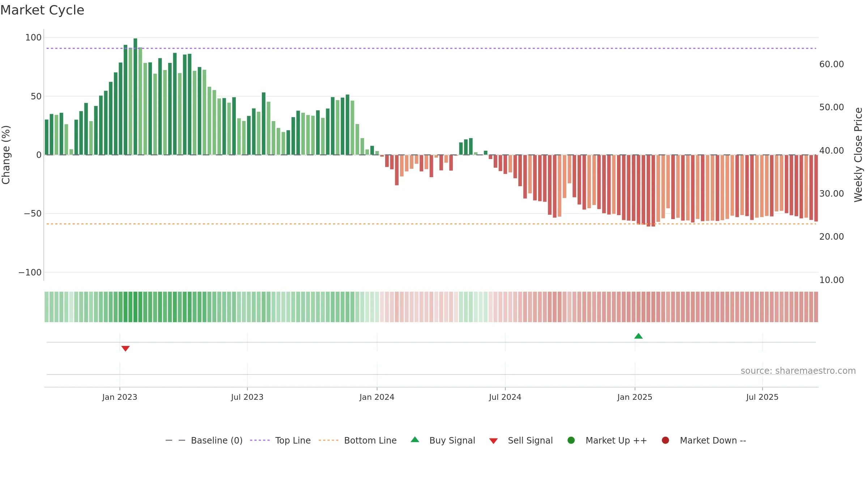Click the Jan 2024 x-axis label

coord(377,397)
